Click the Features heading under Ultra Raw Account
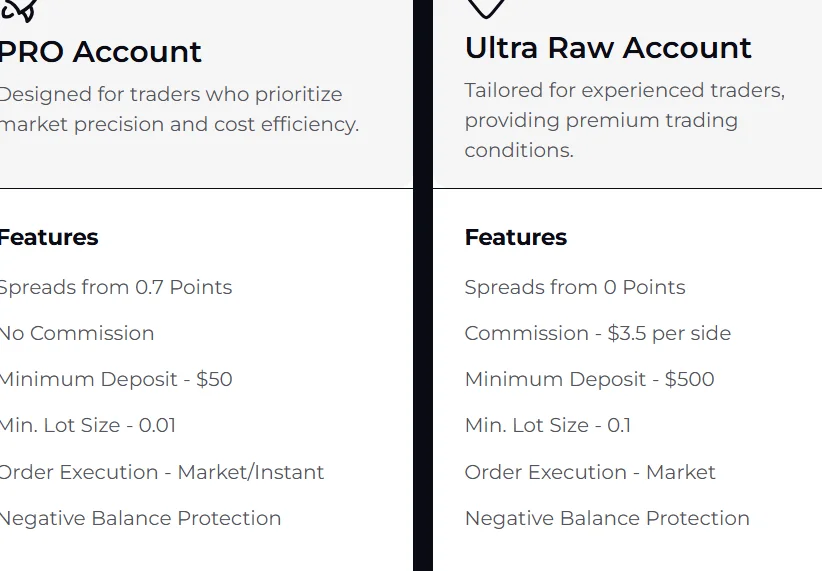This screenshot has height=571, width=822. click(x=516, y=237)
